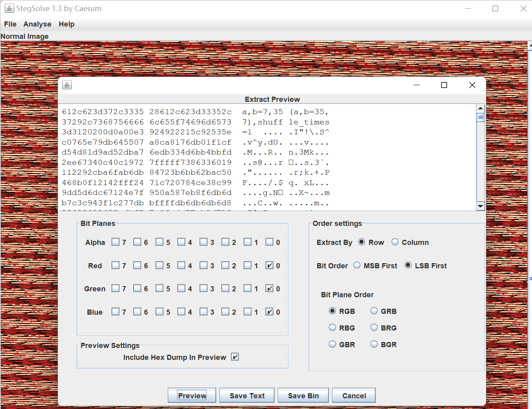The image size is (532, 409).
Task: Open the Analyse menu
Action: pyautogui.click(x=37, y=24)
